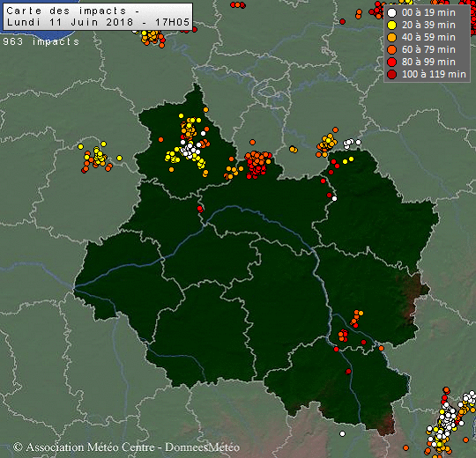Click the single orange marker on the river at the southeast border

(382, 348)
